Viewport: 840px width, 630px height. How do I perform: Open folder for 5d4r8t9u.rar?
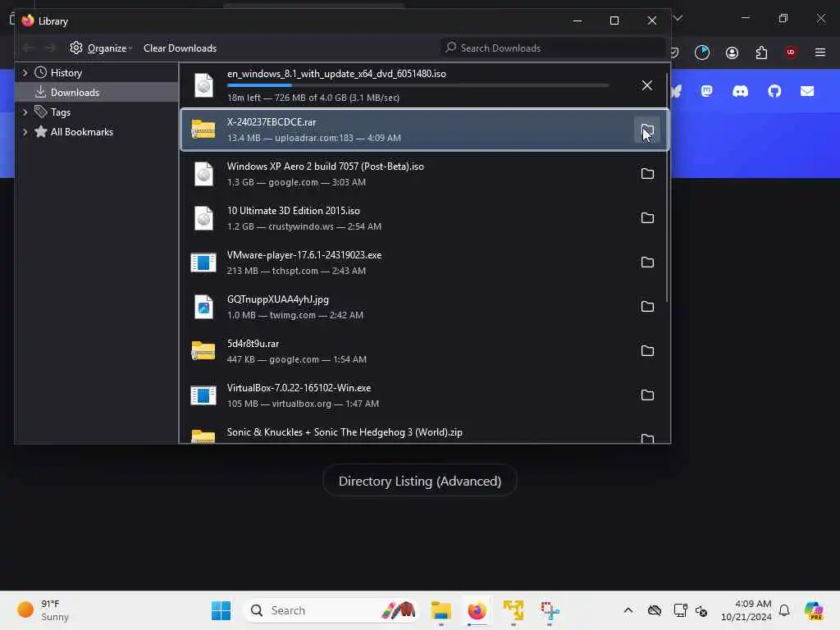point(647,351)
